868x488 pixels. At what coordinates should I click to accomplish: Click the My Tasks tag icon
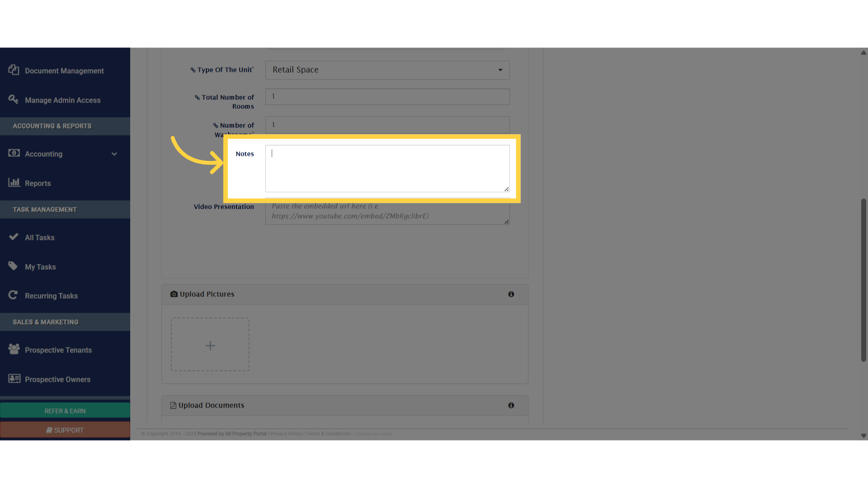[13, 266]
